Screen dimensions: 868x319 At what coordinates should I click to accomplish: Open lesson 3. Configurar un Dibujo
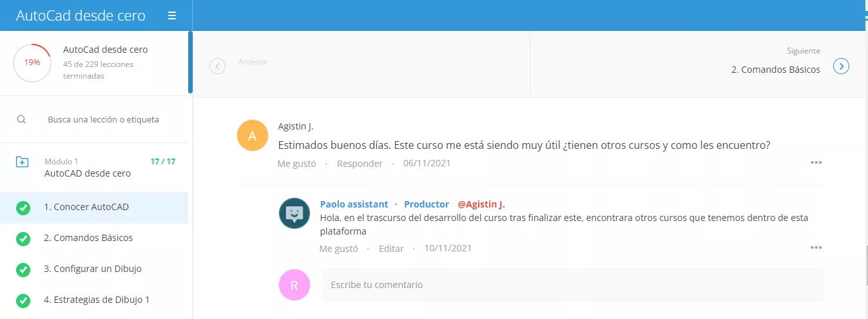tap(94, 269)
